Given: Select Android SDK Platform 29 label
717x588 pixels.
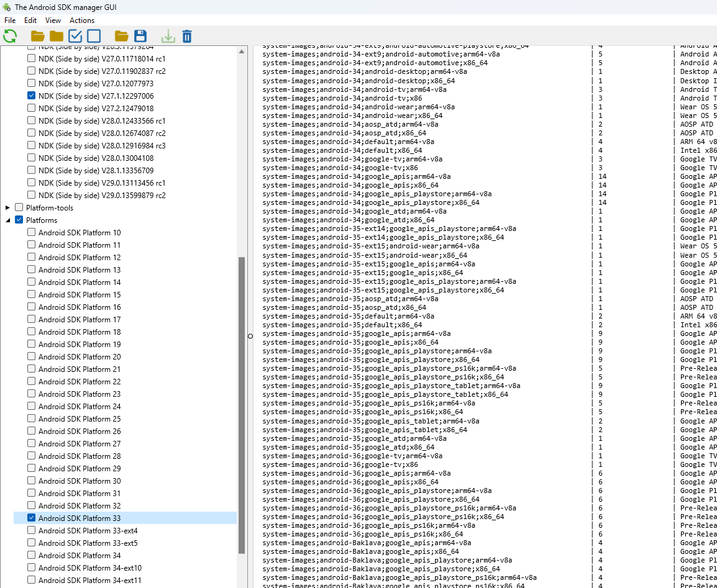Looking at the screenshot, I should coord(80,468).
